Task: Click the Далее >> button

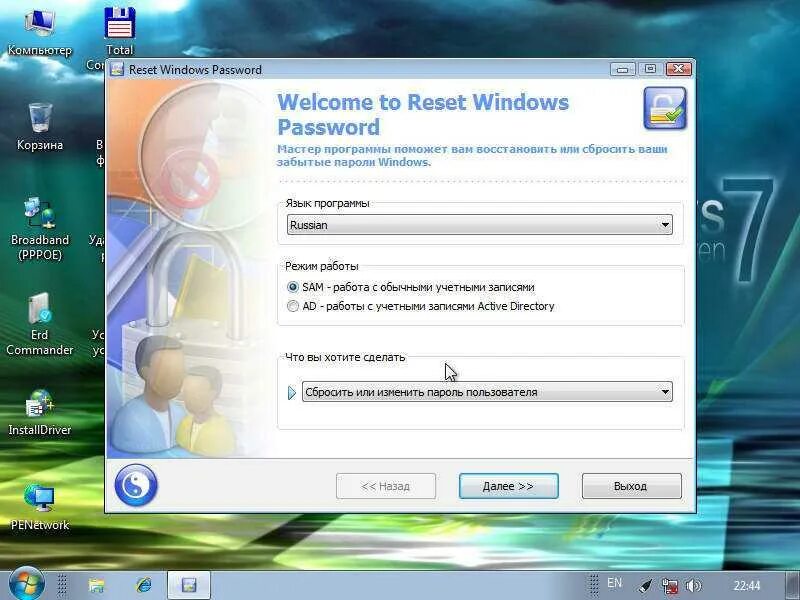Action: [509, 486]
